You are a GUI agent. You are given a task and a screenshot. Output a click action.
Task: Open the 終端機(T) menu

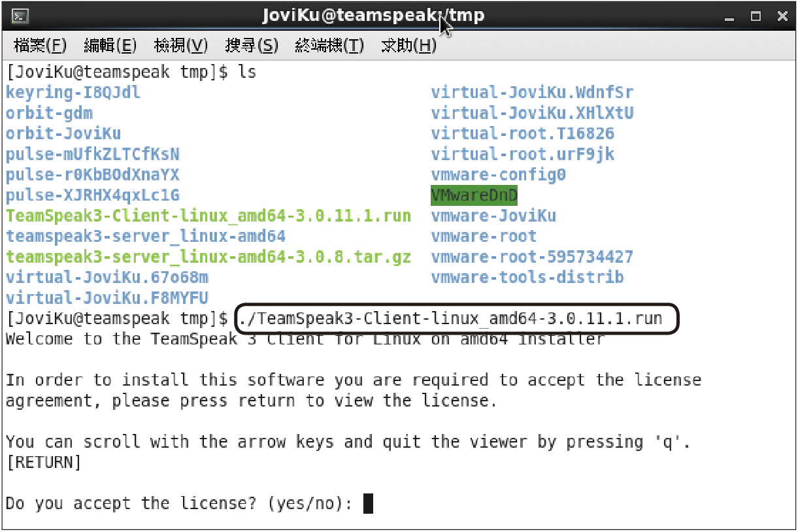pos(329,46)
